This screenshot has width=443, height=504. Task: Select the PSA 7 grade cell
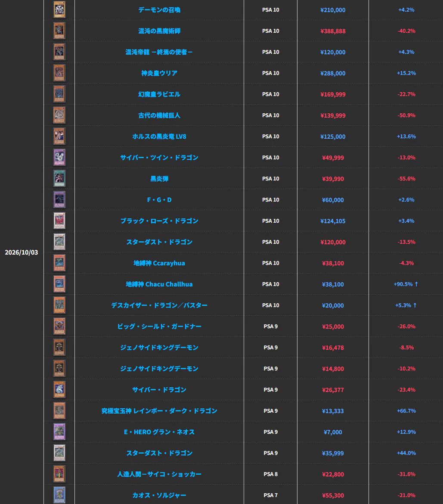pyautogui.click(x=270, y=495)
